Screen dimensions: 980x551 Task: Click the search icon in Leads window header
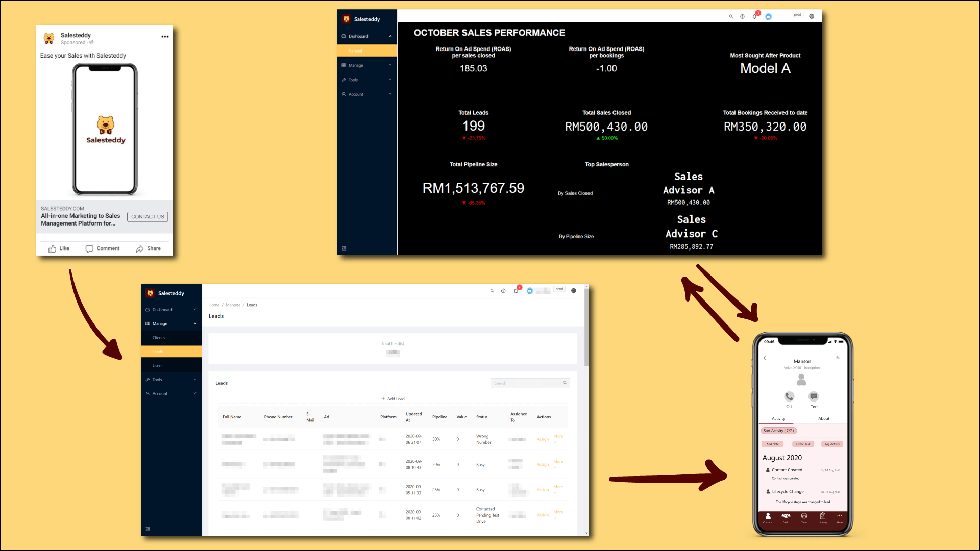492,291
